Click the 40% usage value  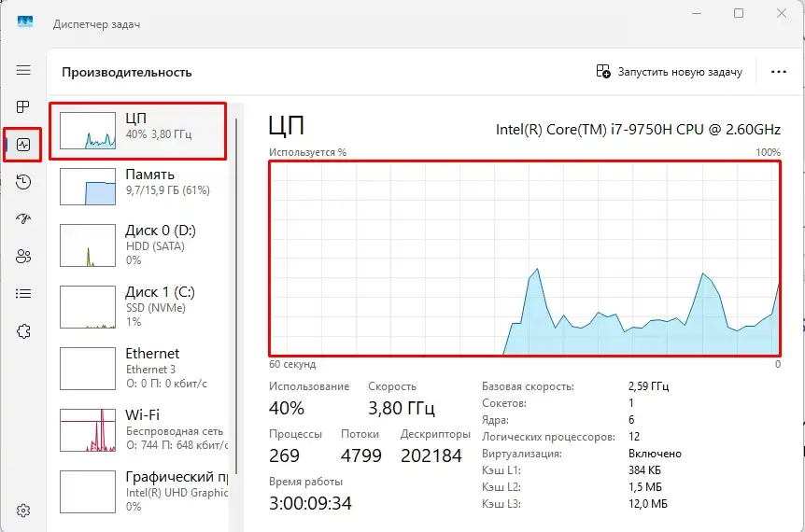[287, 409]
